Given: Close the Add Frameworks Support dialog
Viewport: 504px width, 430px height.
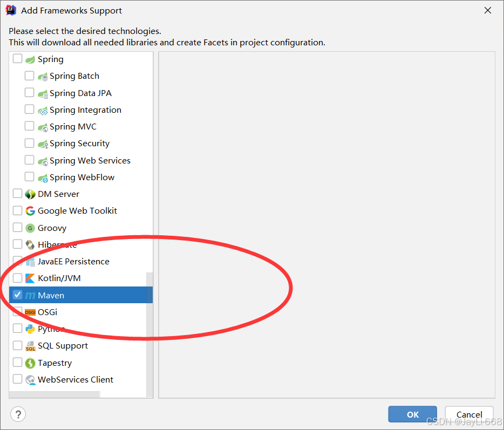Looking at the screenshot, I should [488, 10].
